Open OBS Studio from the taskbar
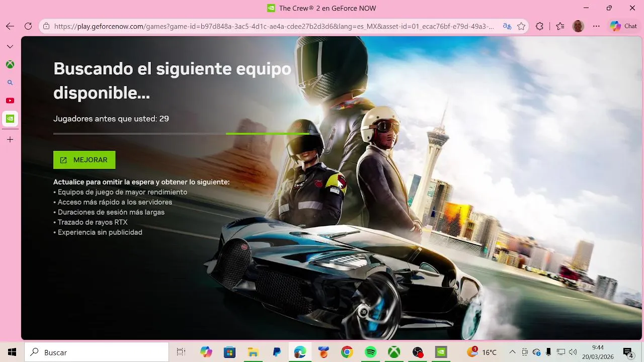 click(418, 352)
